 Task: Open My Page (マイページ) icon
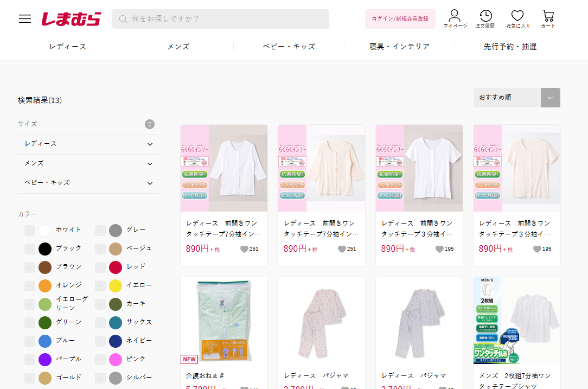tap(455, 18)
